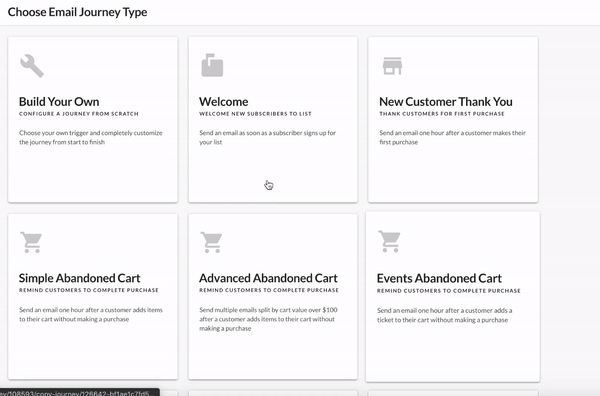Image resolution: width=600 pixels, height=396 pixels.
Task: Click the mailbox icon on Welcome card
Action: (212, 65)
